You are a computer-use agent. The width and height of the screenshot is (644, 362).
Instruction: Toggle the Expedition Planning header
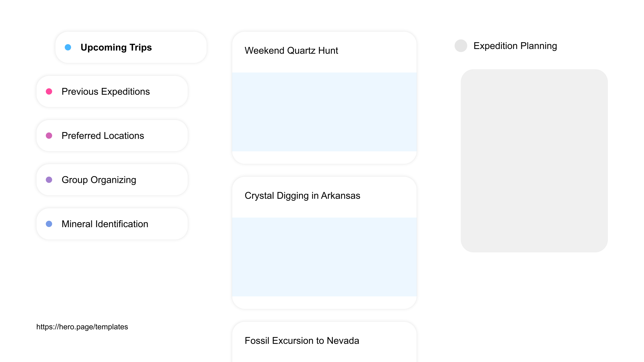click(x=515, y=46)
